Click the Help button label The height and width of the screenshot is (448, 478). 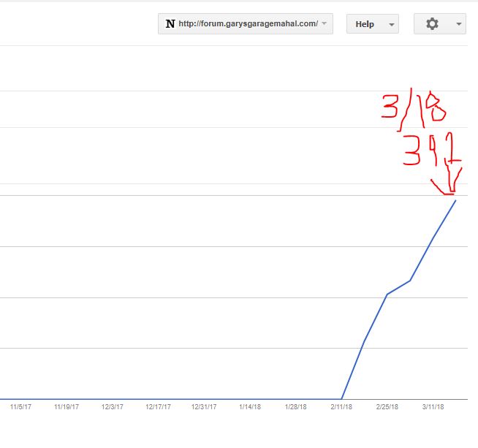[x=365, y=24]
